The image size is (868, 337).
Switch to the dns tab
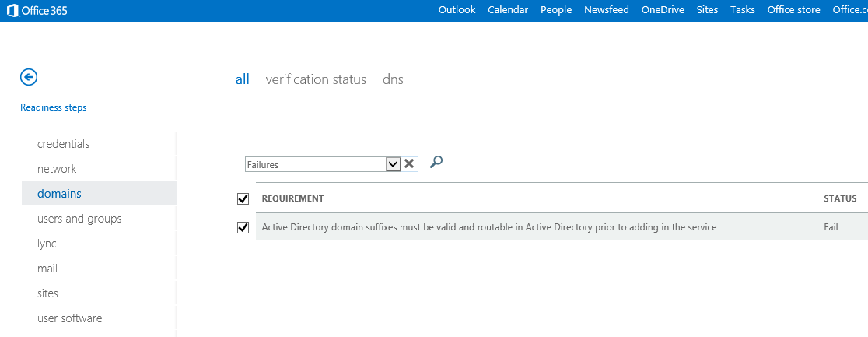point(393,79)
